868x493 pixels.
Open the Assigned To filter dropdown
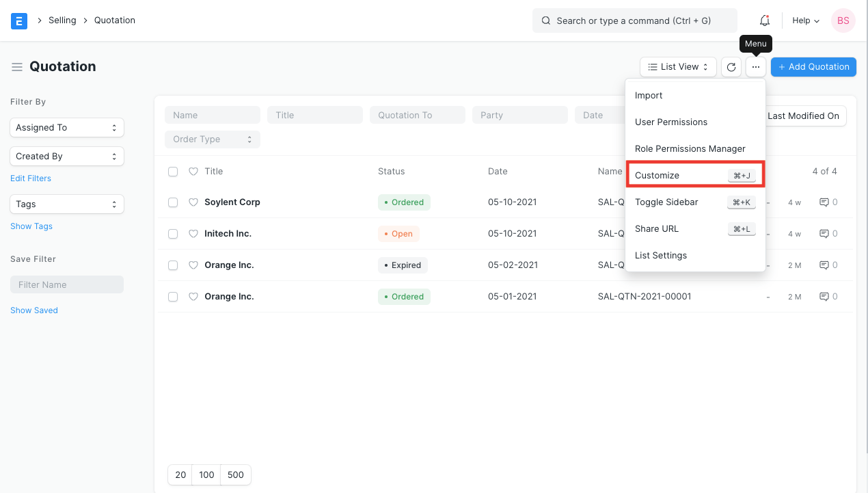66,127
